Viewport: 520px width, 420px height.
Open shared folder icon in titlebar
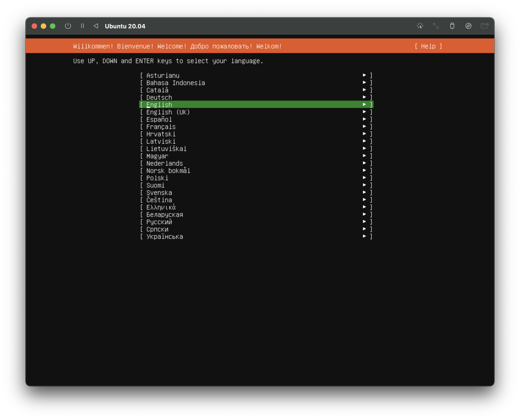coord(484,26)
